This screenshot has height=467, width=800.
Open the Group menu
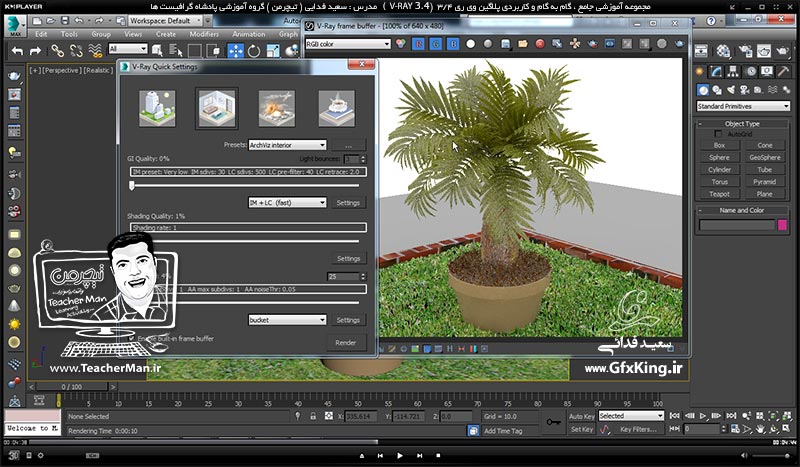coord(101,34)
